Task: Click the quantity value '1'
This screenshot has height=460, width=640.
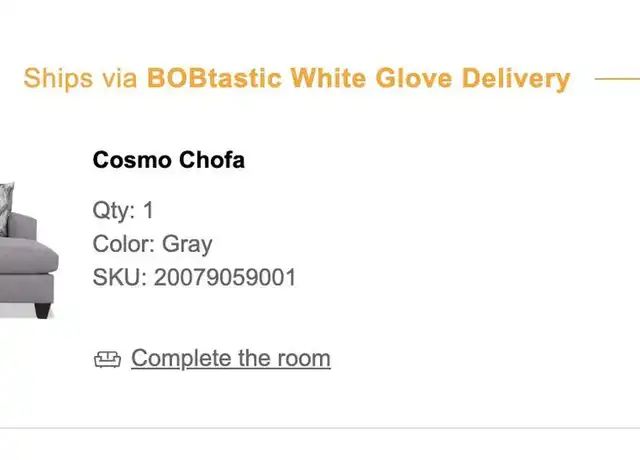Action: (x=148, y=211)
